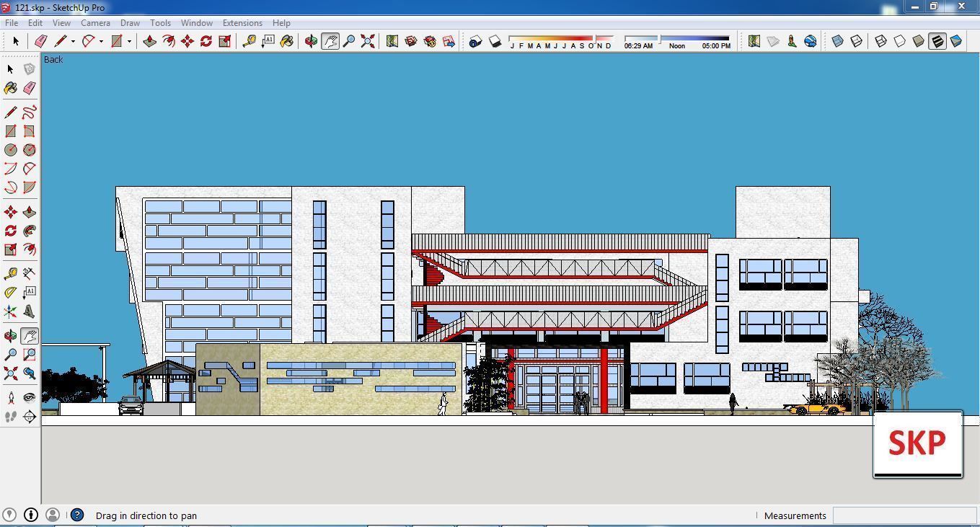Open the Window menu

[196, 22]
